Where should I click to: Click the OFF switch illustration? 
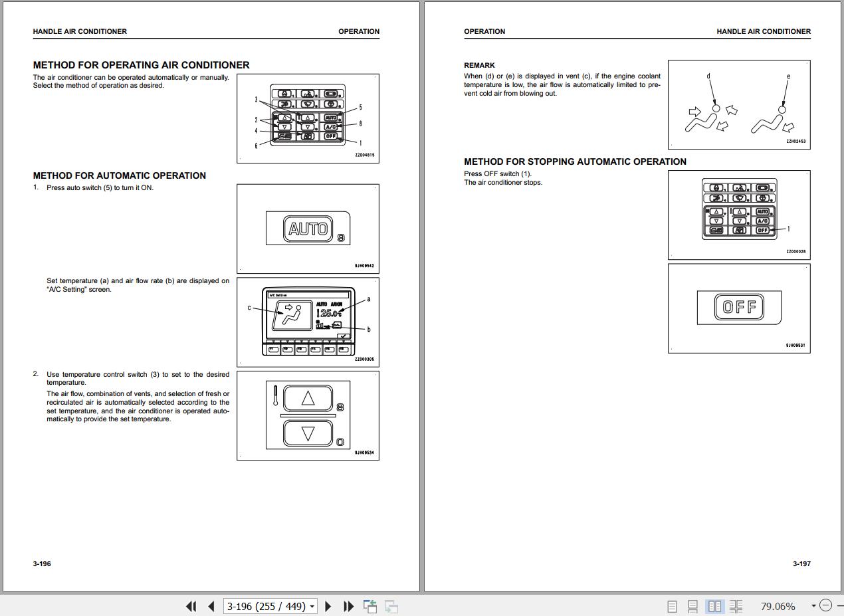click(x=739, y=307)
